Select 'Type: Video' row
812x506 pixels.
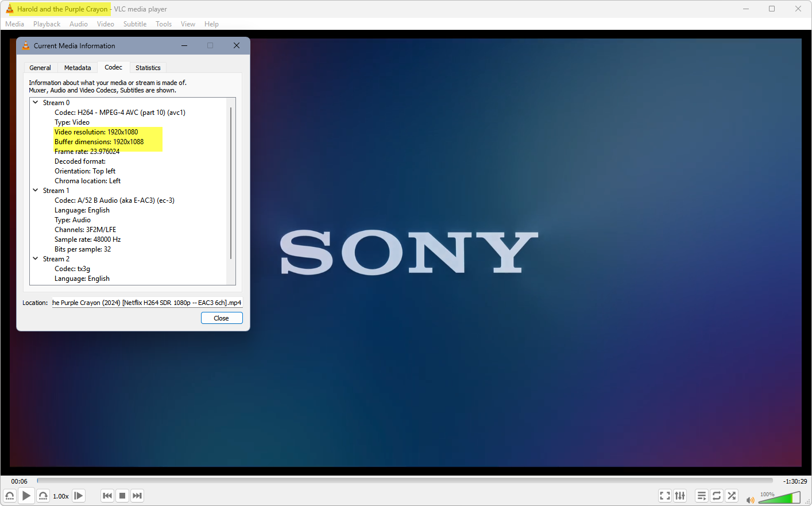(x=72, y=122)
